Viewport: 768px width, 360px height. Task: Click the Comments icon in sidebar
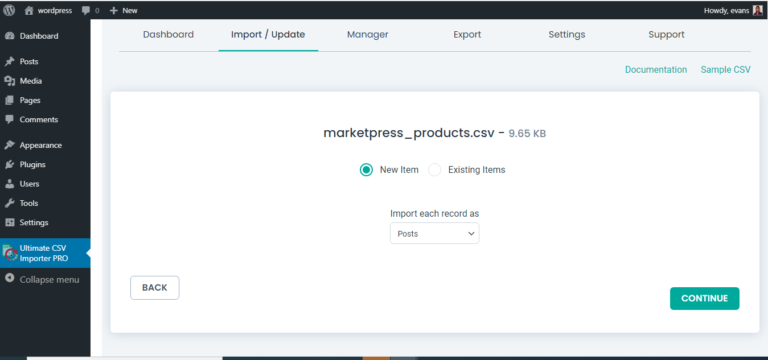[9, 119]
